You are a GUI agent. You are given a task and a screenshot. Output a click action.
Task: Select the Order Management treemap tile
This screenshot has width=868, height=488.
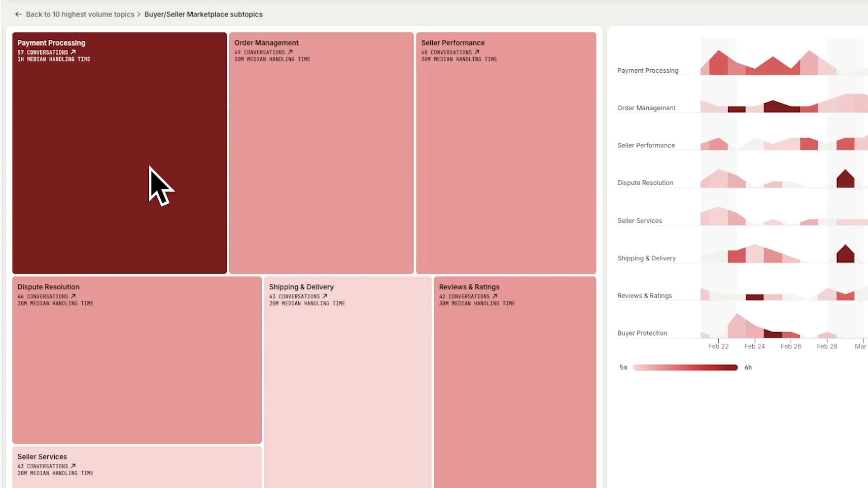(x=321, y=153)
